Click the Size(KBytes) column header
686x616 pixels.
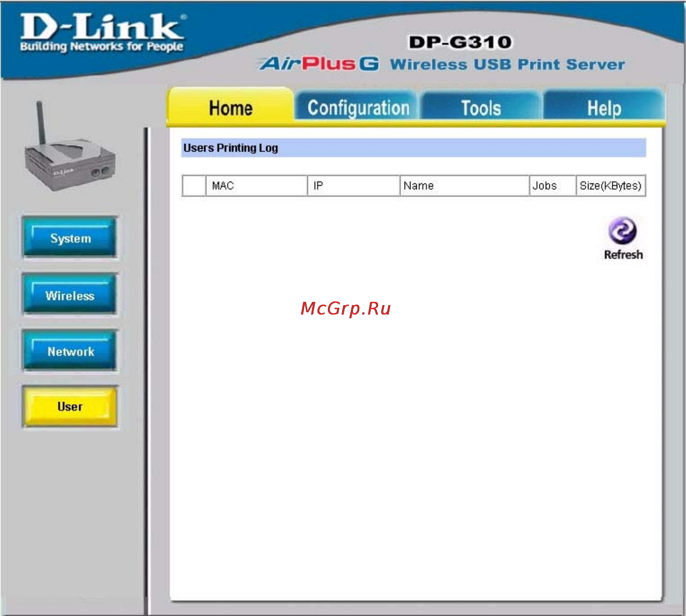pos(610,186)
